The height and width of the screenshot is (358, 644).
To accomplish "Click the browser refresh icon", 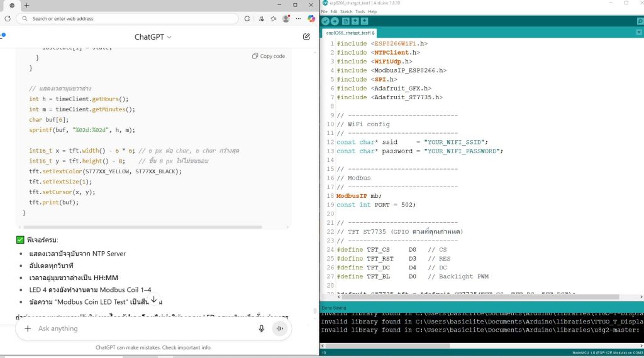I will pos(8,18).
